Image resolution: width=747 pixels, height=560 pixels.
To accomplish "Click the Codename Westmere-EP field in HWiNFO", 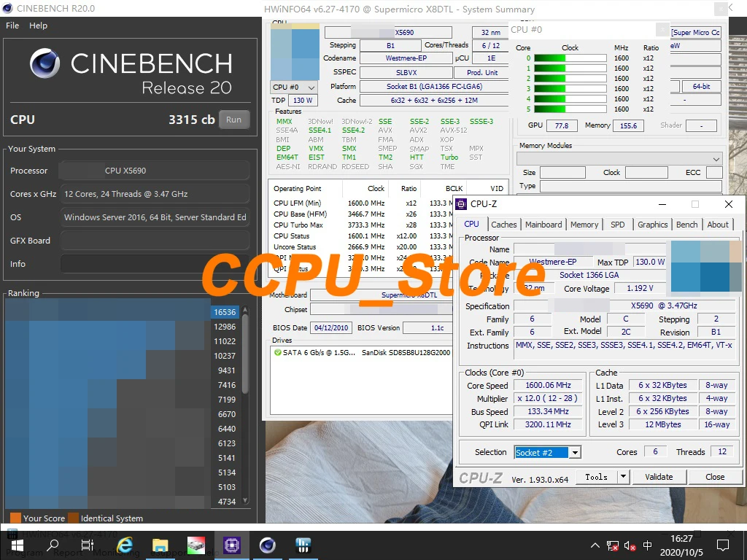I will [x=406, y=58].
